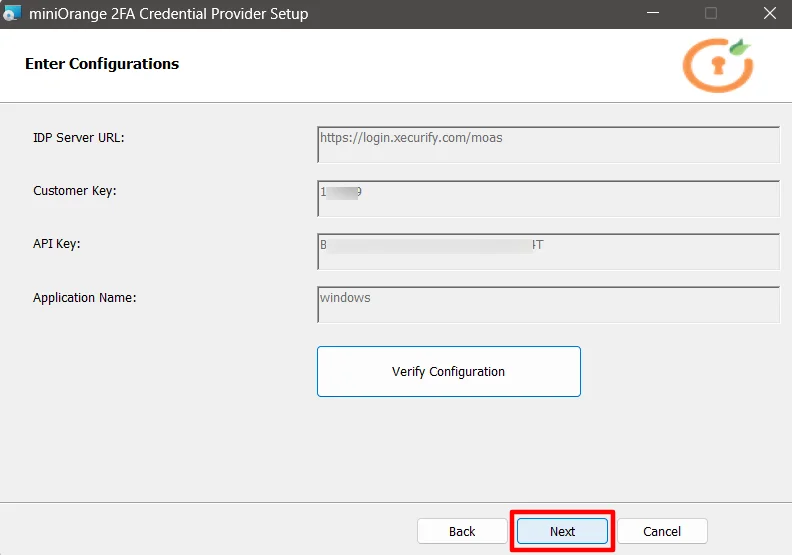
Task: Click the 'API Key:' label
Action: [x=57, y=244]
